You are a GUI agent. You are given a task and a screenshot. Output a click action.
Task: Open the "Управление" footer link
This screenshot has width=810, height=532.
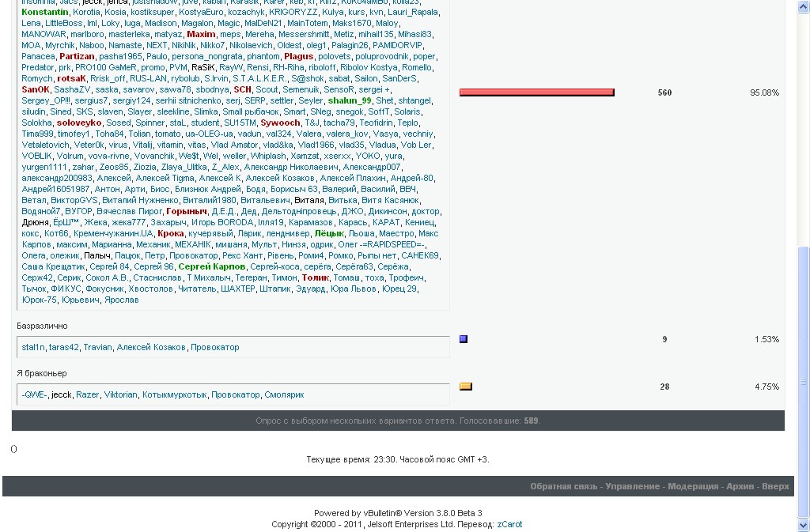(632, 487)
